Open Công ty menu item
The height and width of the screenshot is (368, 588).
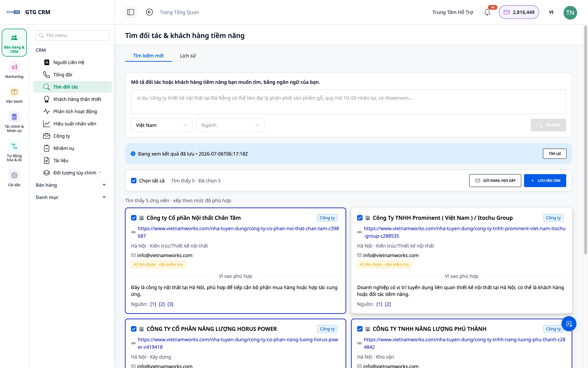pyautogui.click(x=72, y=136)
